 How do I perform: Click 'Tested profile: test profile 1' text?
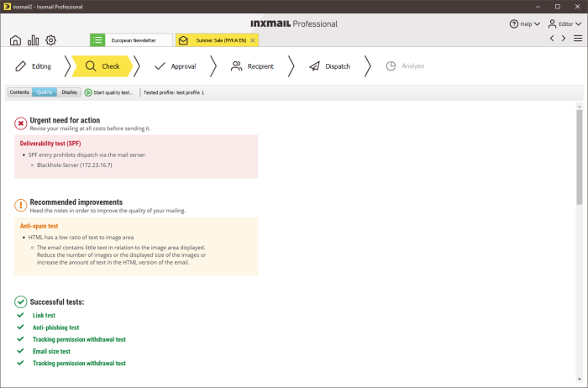pyautogui.click(x=174, y=92)
